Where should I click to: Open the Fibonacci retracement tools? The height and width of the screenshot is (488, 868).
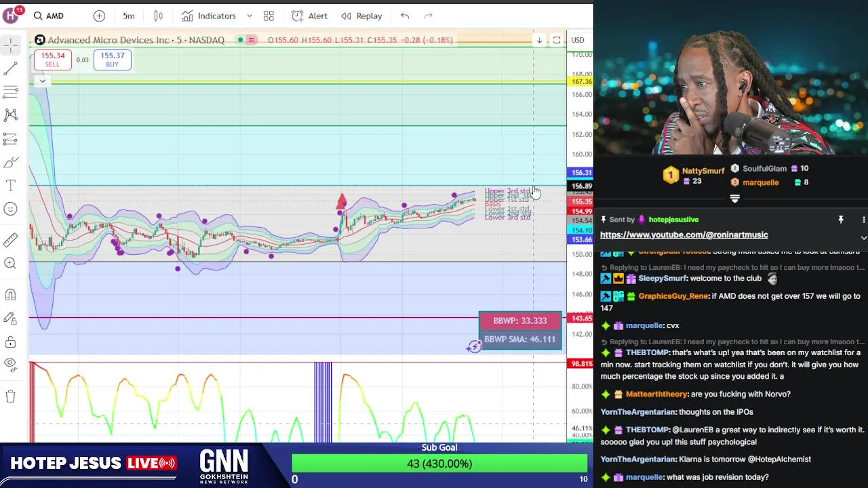pos(10,91)
